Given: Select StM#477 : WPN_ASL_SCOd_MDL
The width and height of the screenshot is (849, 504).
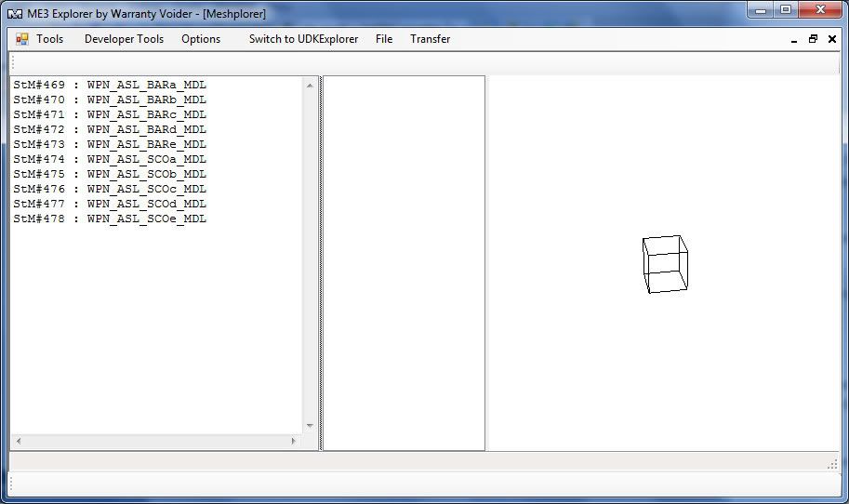Looking at the screenshot, I should click(x=110, y=204).
